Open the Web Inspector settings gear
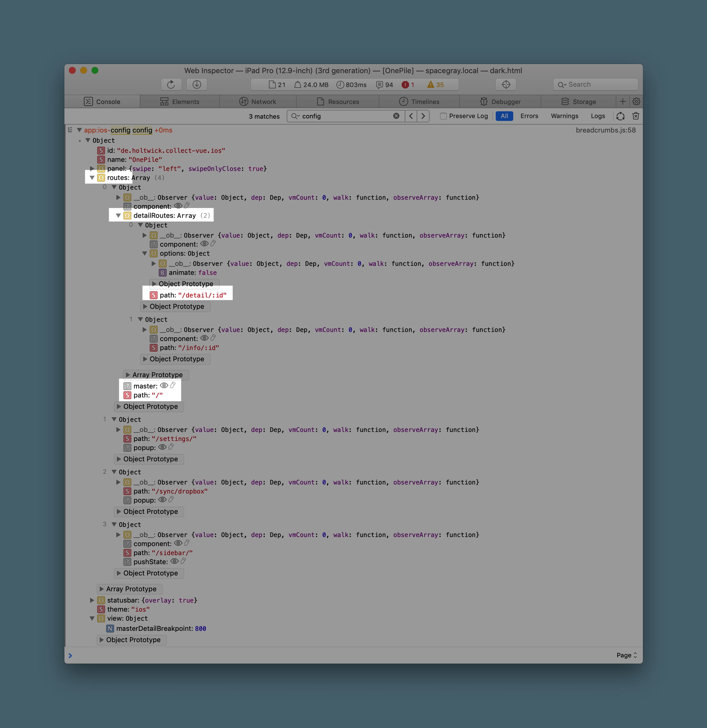The height and width of the screenshot is (728, 707). [x=636, y=101]
